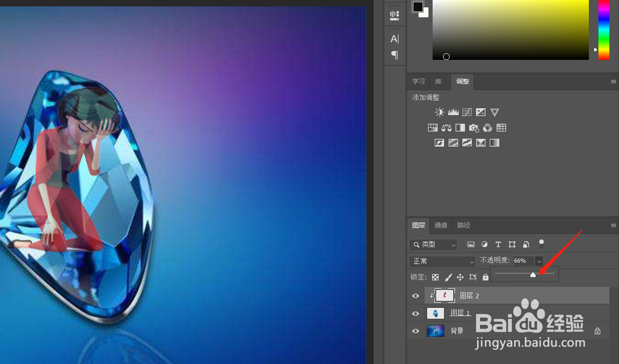The width and height of the screenshot is (619, 364).
Task: Click the 背景 layer name
Action: (x=457, y=331)
